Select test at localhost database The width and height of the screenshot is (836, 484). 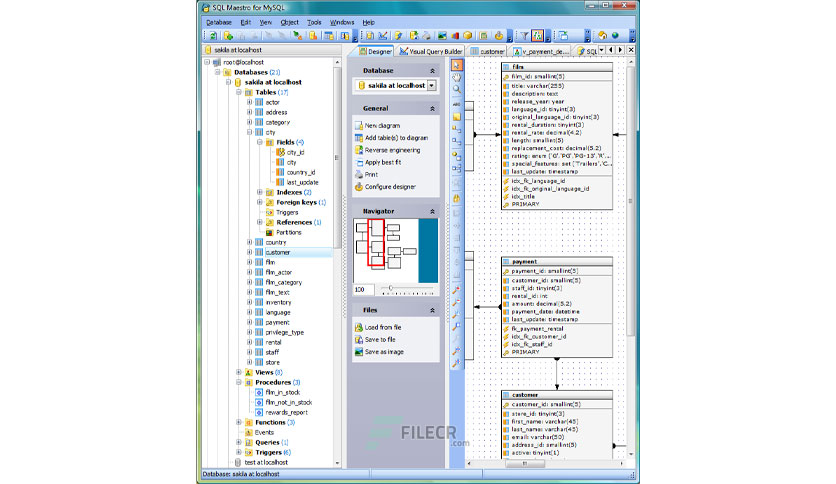point(266,463)
